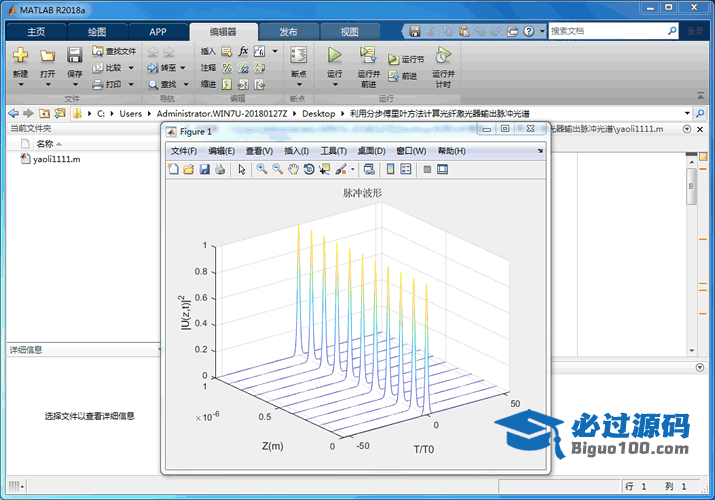715x500 pixels.
Task: Choose the Data Cursor tool
Action: pos(324,170)
